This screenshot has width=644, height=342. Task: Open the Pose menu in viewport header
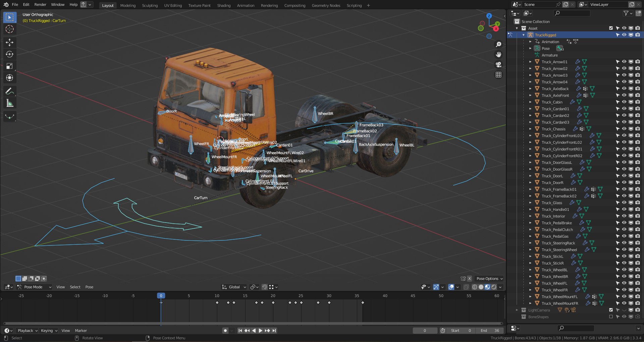tap(89, 287)
